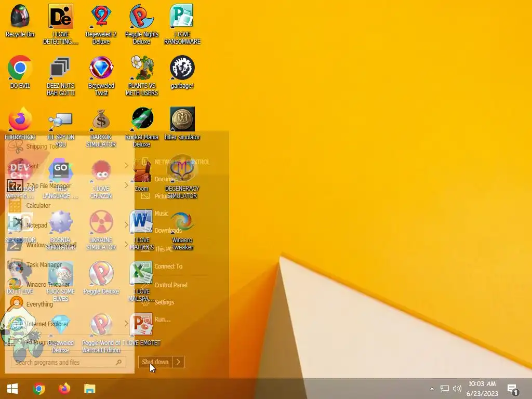Open the Peggle Nights Deluxe desktop icon
Viewport: 532px width, 399px height.
tap(141, 24)
